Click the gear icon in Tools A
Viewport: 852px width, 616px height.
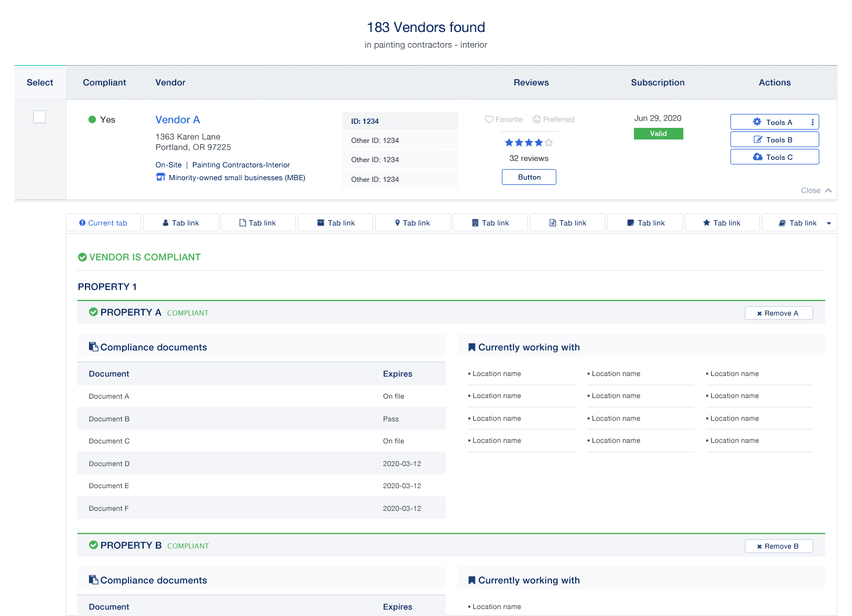click(x=757, y=122)
